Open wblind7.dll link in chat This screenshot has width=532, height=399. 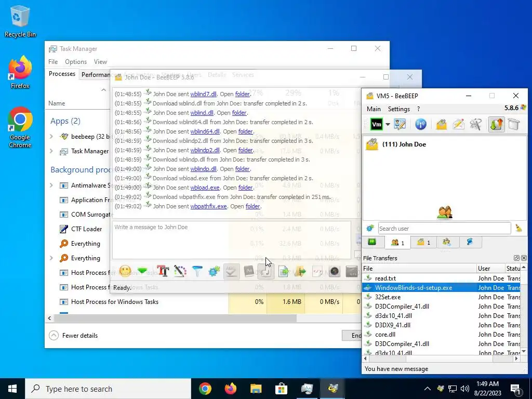[x=203, y=94]
